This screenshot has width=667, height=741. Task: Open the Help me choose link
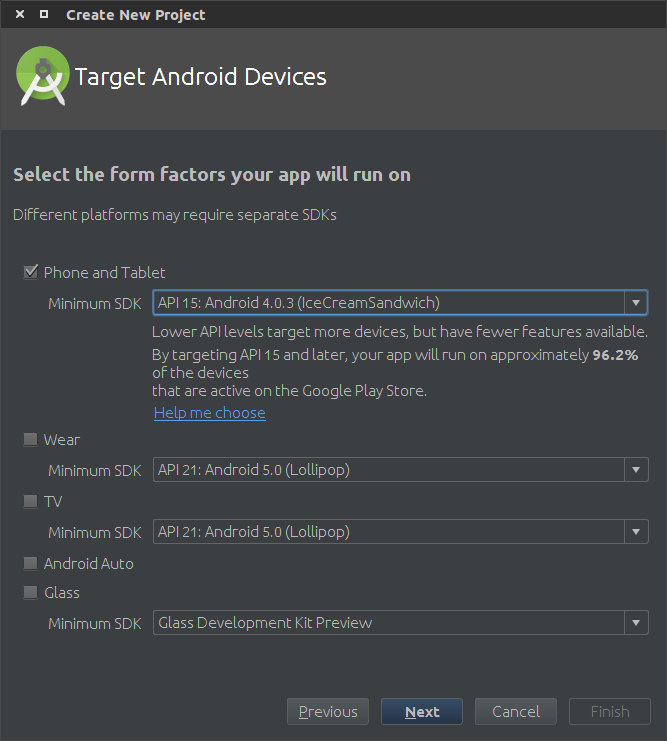pyautogui.click(x=210, y=413)
